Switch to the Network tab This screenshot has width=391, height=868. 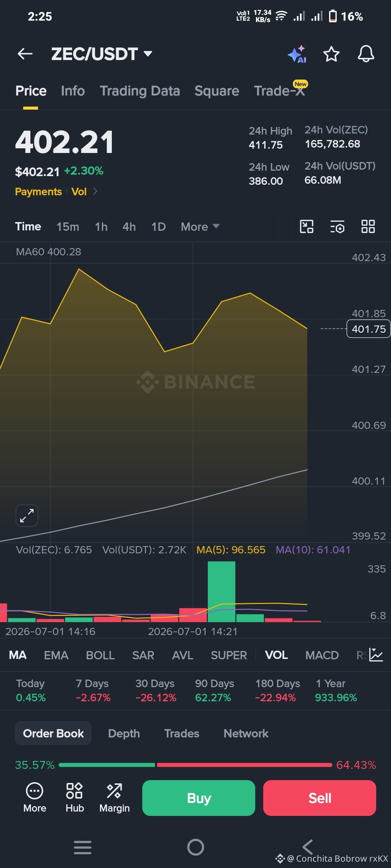pyautogui.click(x=246, y=733)
